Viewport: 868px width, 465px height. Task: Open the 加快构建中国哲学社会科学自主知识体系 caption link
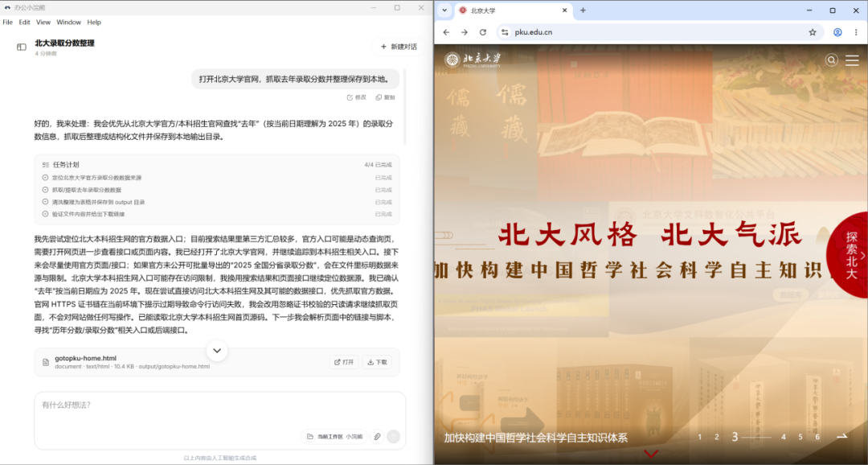tap(536, 438)
